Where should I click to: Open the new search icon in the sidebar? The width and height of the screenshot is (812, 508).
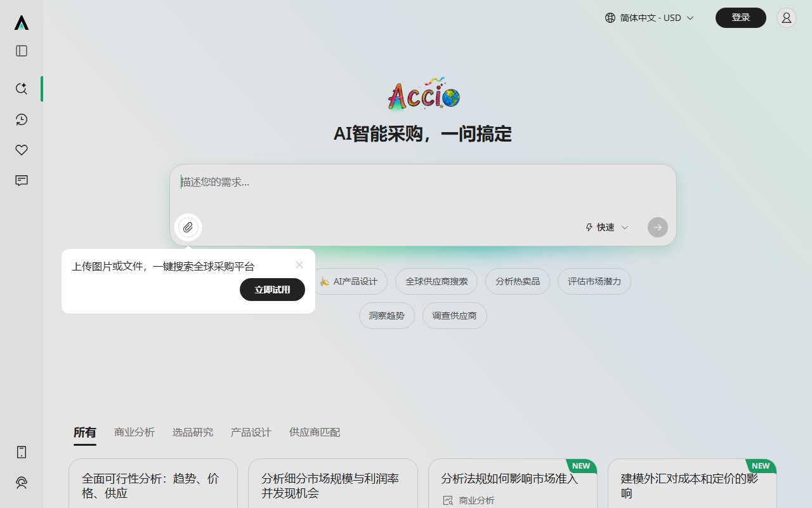[x=21, y=89]
